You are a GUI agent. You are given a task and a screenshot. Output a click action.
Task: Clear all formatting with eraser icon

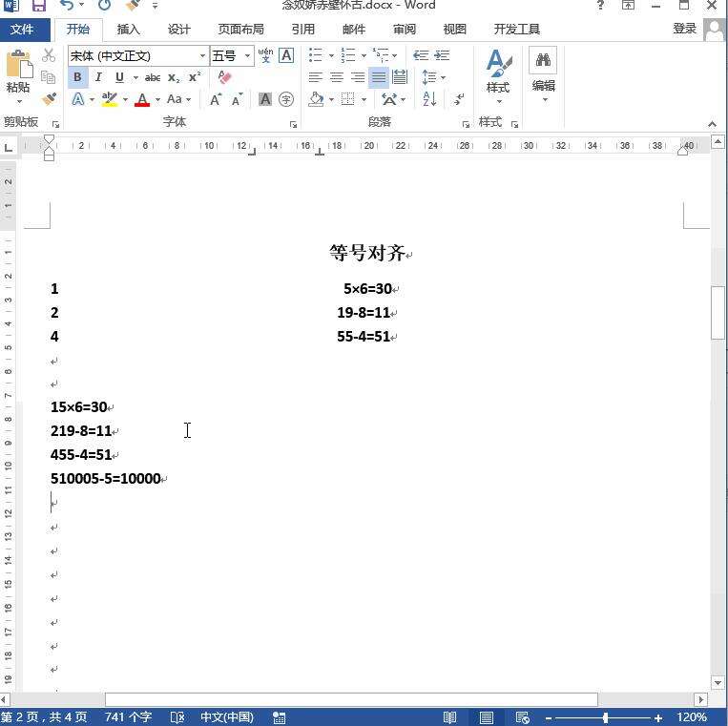(224, 77)
